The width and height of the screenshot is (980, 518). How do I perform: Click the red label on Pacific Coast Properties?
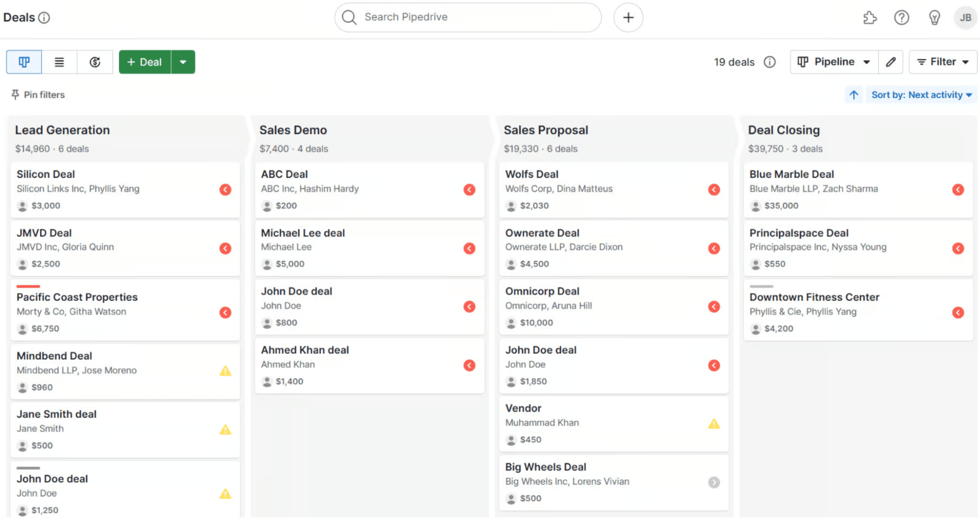click(28, 286)
